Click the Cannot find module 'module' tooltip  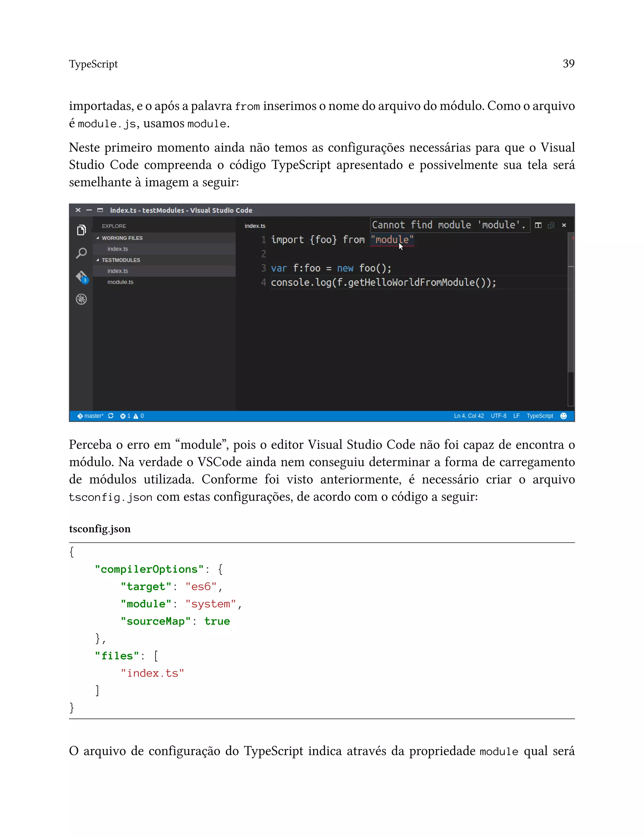coord(450,225)
